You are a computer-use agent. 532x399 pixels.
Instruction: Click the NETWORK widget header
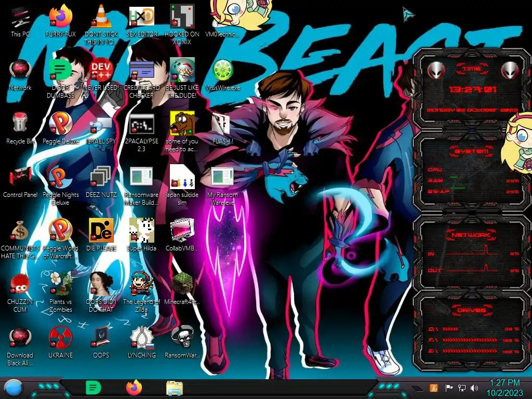click(471, 235)
